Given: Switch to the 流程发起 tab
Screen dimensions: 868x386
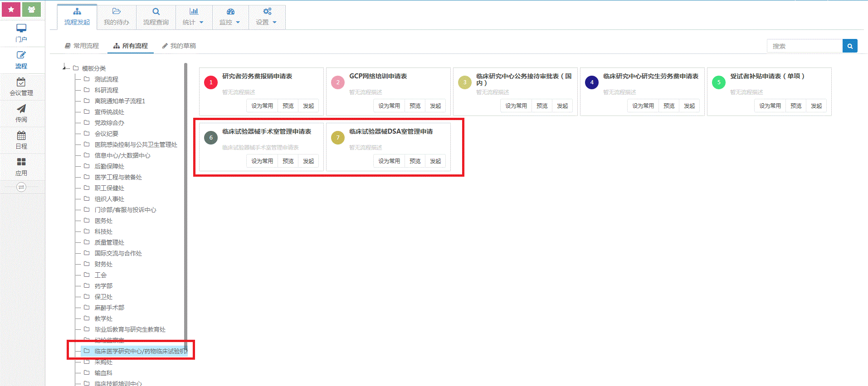Looking at the screenshot, I should [77, 17].
